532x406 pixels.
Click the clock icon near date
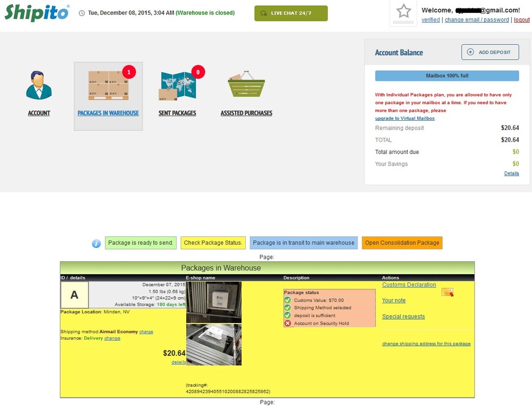(x=82, y=13)
